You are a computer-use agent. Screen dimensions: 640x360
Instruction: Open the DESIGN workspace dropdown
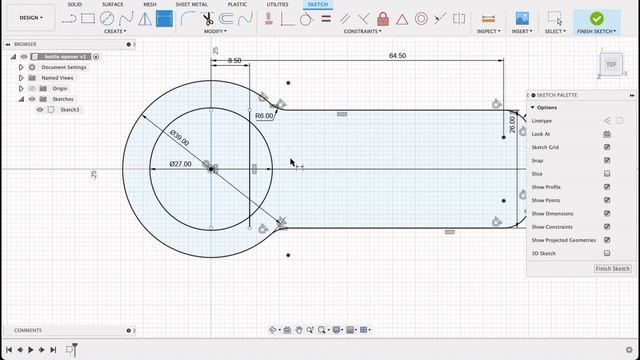point(31,18)
